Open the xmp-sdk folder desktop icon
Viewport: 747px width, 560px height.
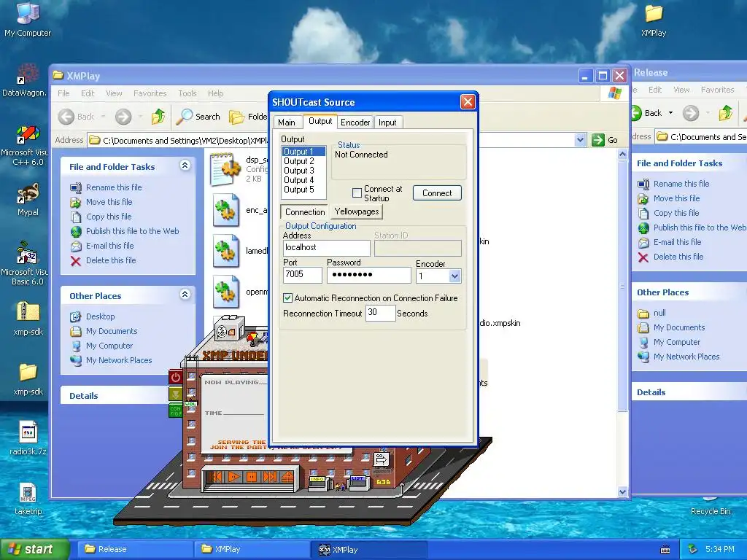coord(28,378)
